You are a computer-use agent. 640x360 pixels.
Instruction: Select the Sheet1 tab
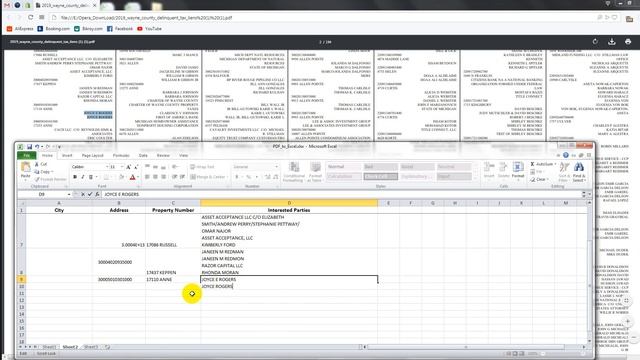(49, 347)
